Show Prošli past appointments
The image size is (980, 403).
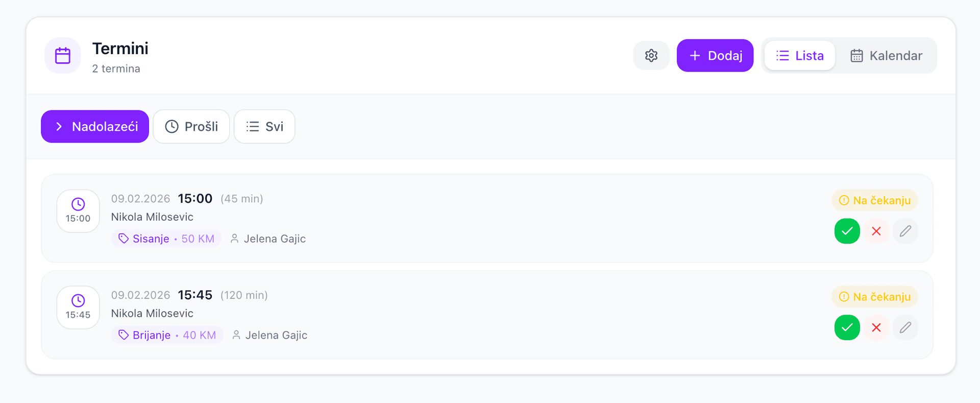[191, 127]
